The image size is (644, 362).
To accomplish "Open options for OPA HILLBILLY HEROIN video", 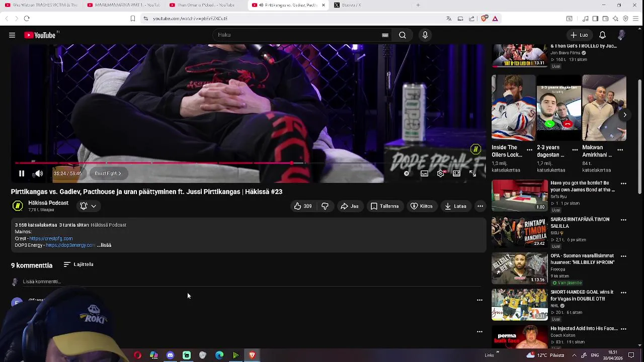I will click(x=623, y=256).
